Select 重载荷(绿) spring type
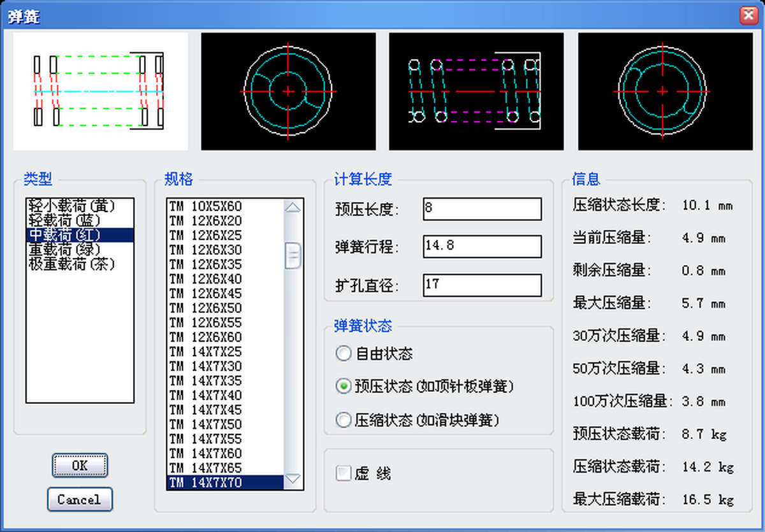Screen dimensions: 765x532 pyautogui.click(x=80, y=249)
